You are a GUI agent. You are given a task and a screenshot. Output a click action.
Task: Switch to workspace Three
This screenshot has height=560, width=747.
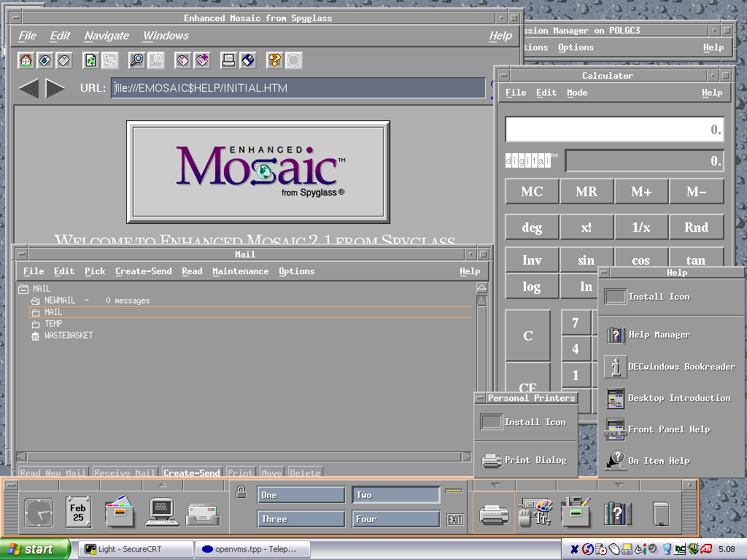(x=301, y=519)
